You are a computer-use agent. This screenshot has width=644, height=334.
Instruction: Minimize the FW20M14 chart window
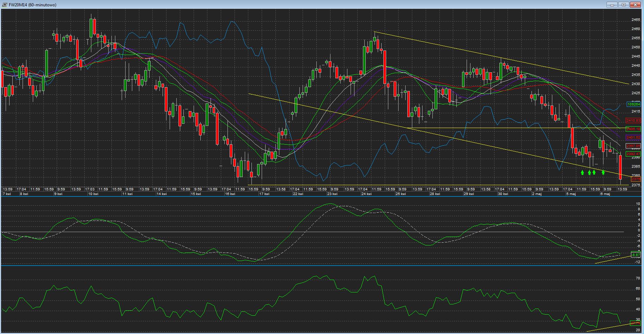[612, 5]
